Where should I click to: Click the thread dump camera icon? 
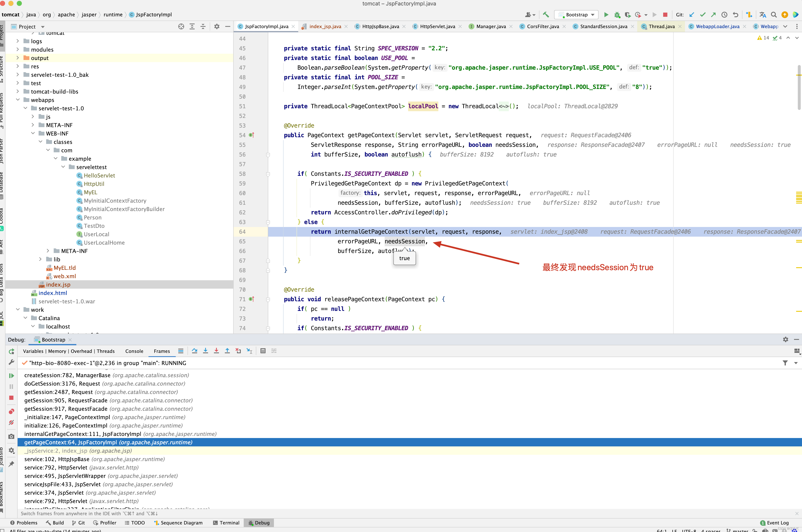point(11,436)
